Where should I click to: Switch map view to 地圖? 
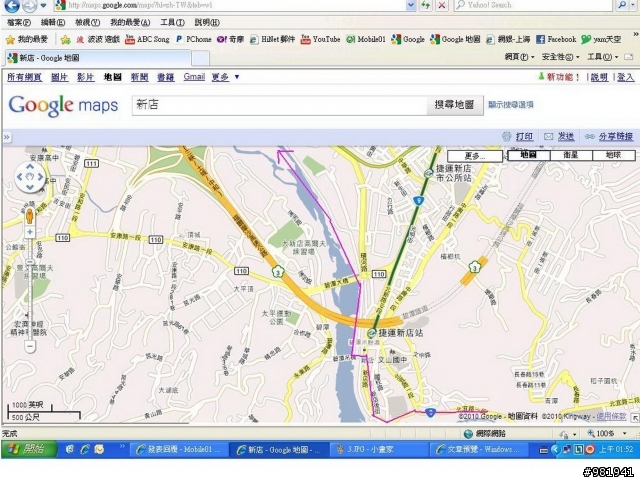pos(529,155)
